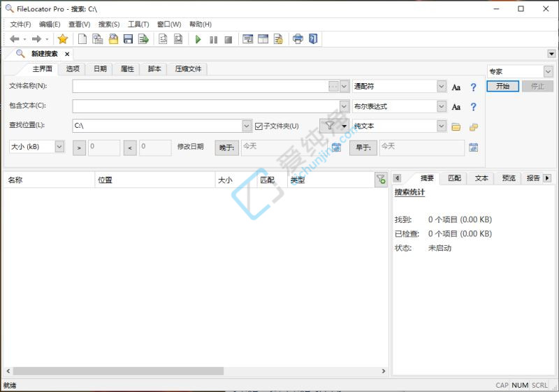Click the export results icon with green arrow
The width and height of the screenshot is (559, 392).
143,39
